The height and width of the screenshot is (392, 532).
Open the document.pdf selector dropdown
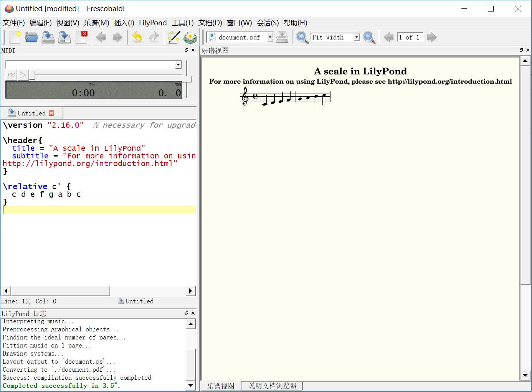click(270, 37)
